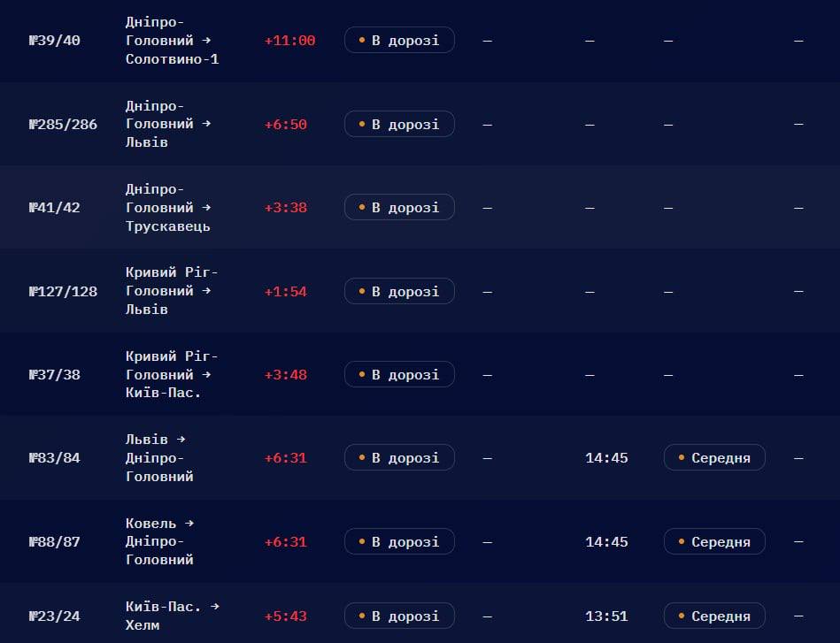
Task: Select train number №41/42
Action: (x=55, y=208)
